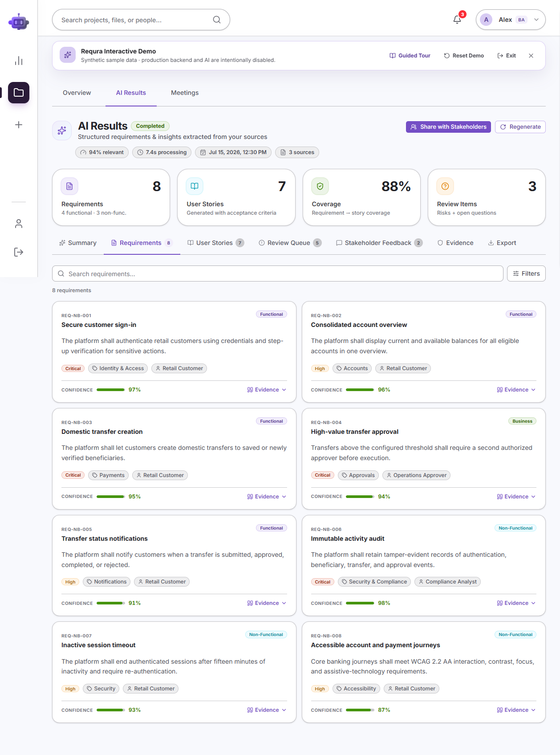Screen dimensions: 560x755
Task: Click the sparkle icon in the demo banner
Action: [68, 55]
